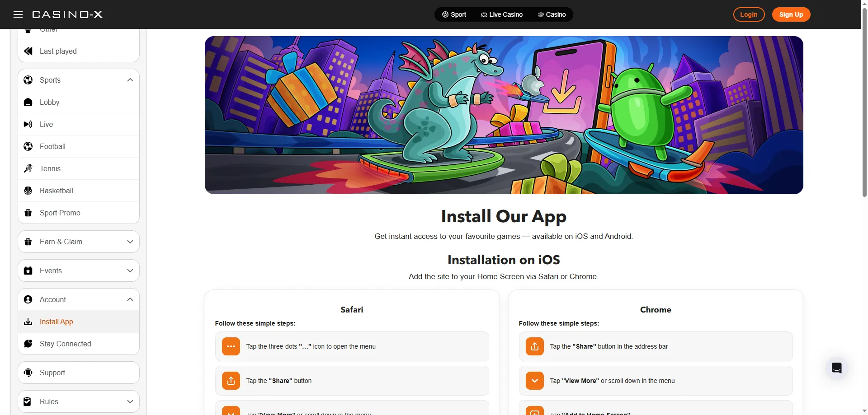
Task: Click the Tennis racket icon
Action: [x=28, y=168]
